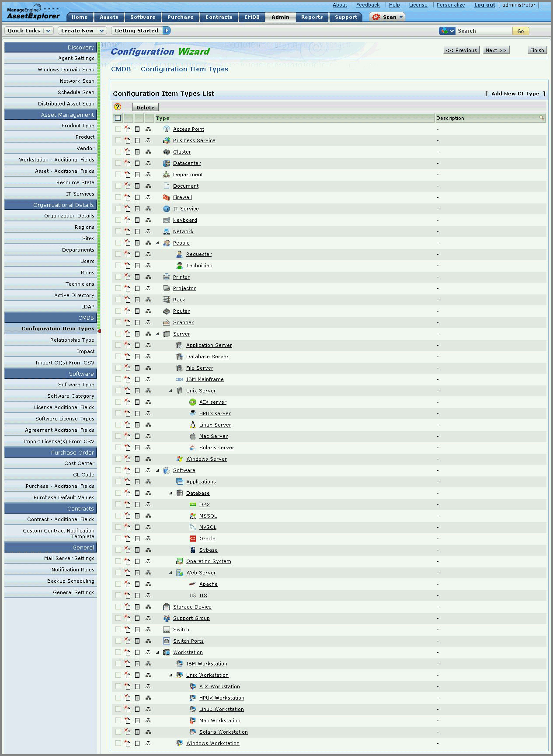The width and height of the screenshot is (553, 756).
Task: Collapse the Workstation tree node
Action: coord(158,652)
